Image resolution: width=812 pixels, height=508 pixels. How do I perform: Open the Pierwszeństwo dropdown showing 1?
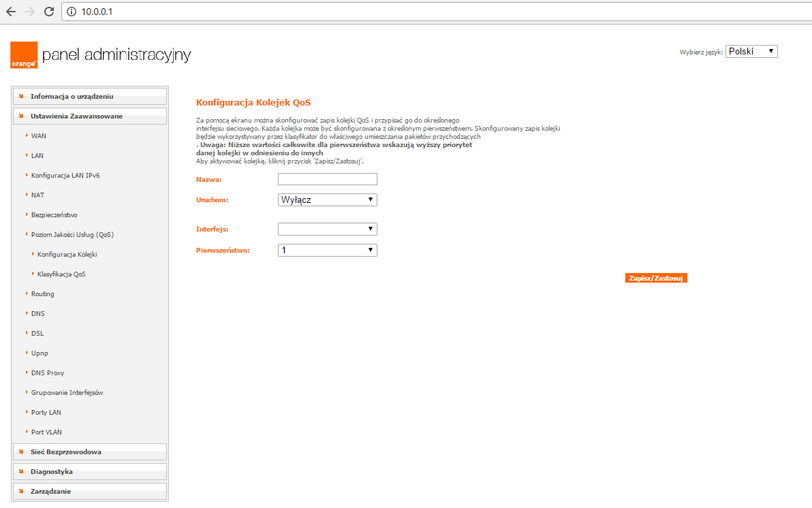click(327, 250)
